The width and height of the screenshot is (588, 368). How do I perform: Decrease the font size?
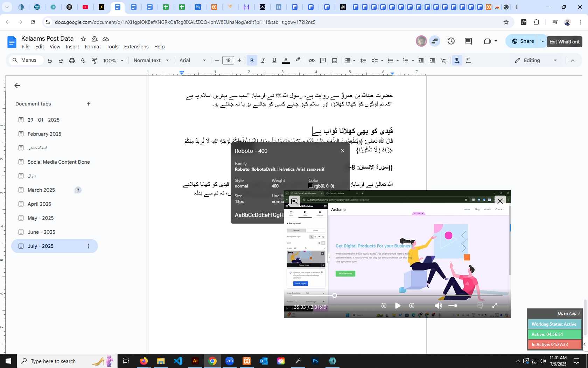click(x=217, y=60)
